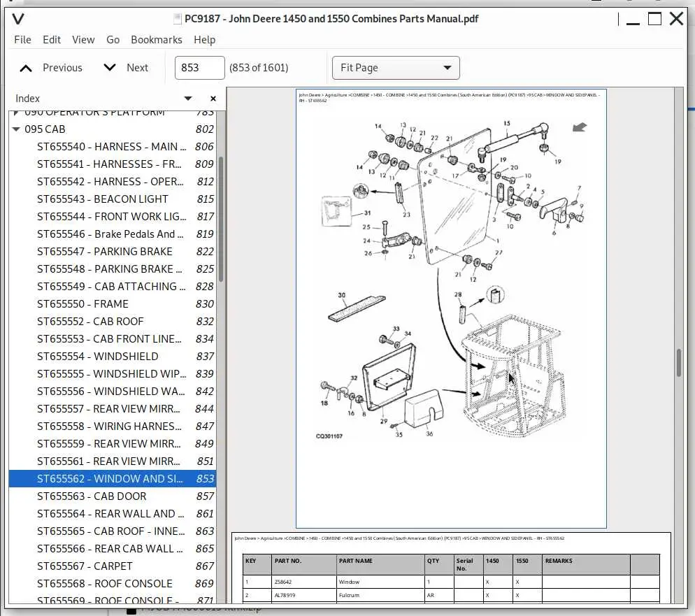Select ST655556 - WINDSHIELD WA... entry
The height and width of the screenshot is (616, 695).
tap(113, 392)
